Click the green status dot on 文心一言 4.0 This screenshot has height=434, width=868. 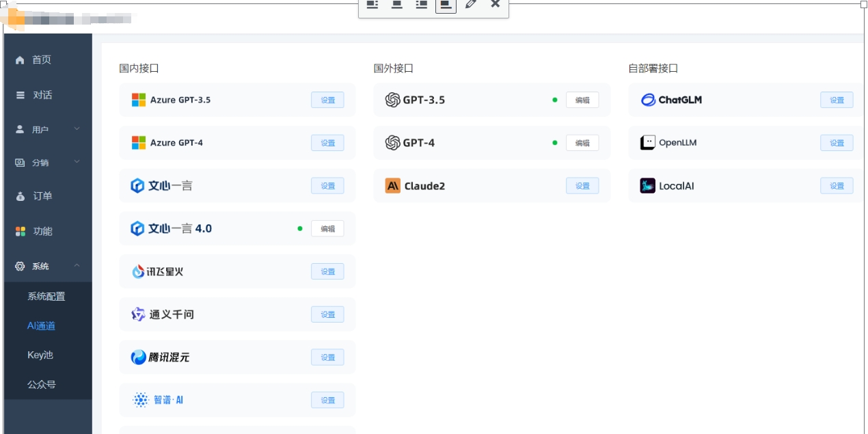pyautogui.click(x=300, y=228)
